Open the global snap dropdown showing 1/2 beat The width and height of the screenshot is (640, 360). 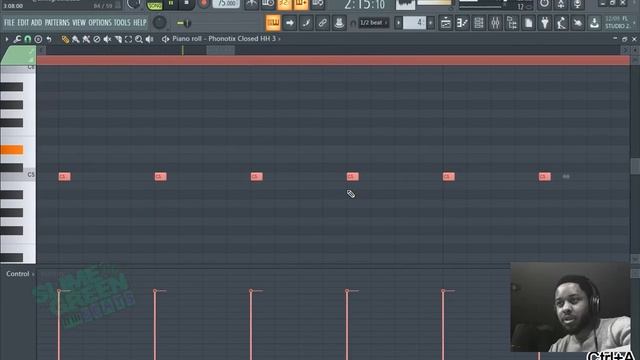373,23
